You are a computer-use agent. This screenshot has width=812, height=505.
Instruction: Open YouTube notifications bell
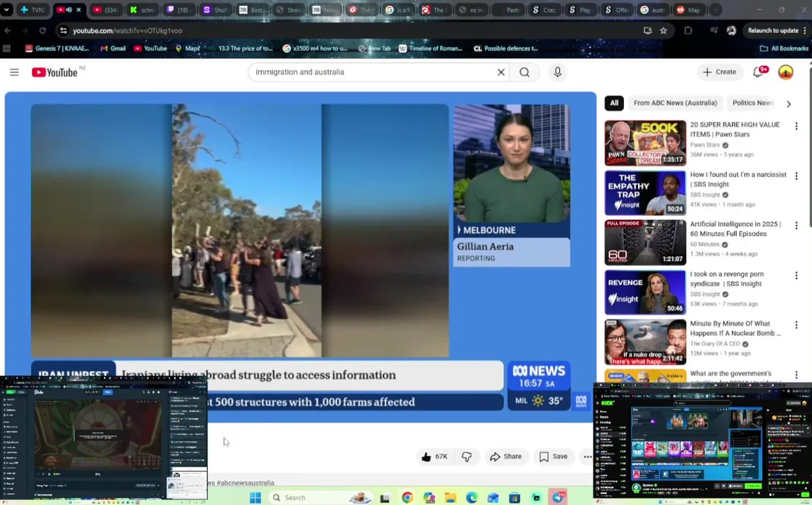coord(758,72)
